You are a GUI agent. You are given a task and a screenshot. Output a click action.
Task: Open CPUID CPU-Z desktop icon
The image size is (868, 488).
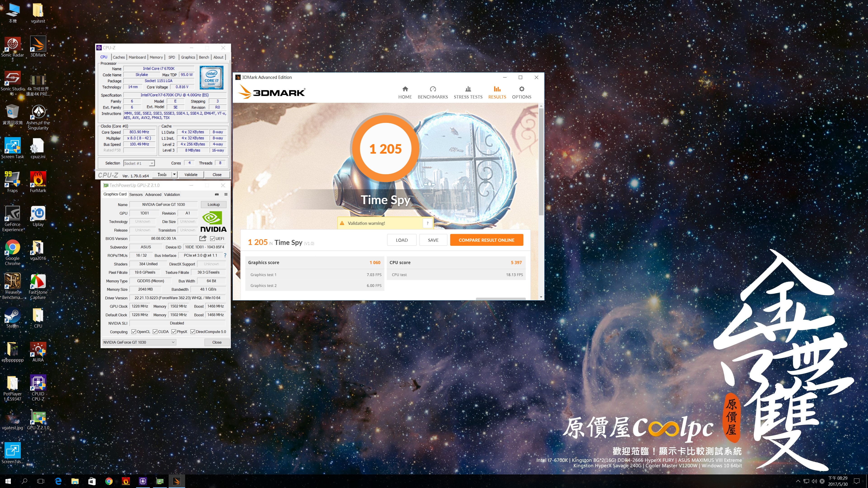point(38,388)
